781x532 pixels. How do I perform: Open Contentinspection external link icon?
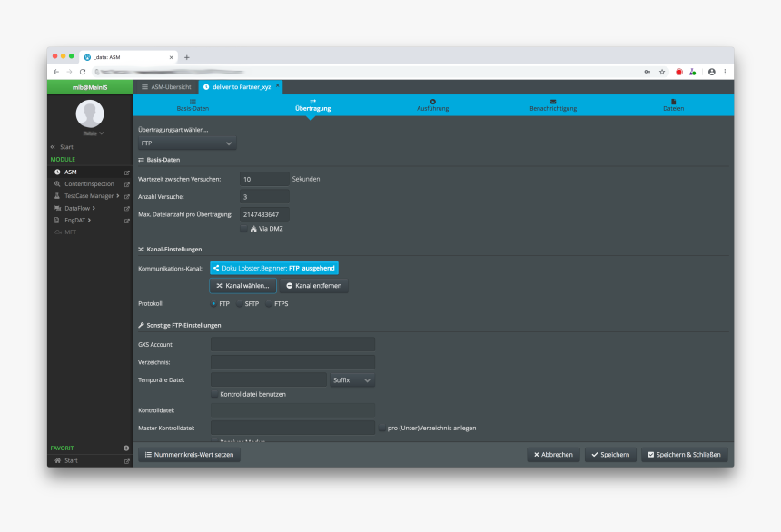tap(126, 184)
